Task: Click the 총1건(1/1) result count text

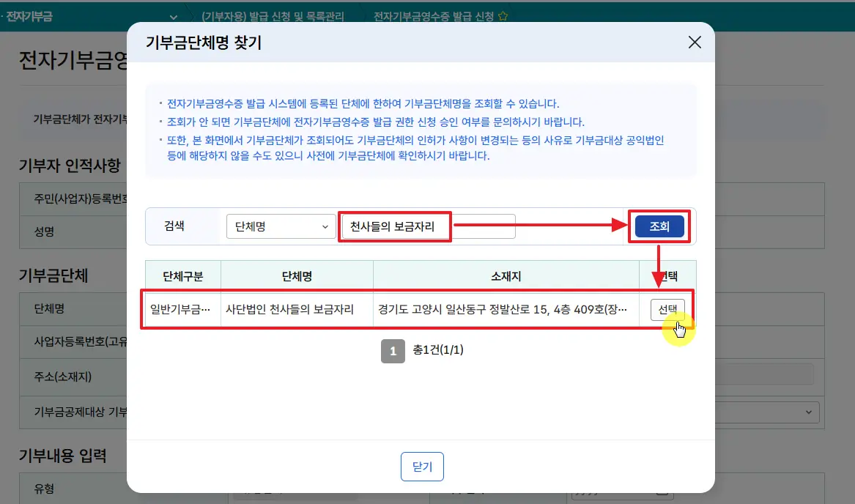Action: pos(438,350)
